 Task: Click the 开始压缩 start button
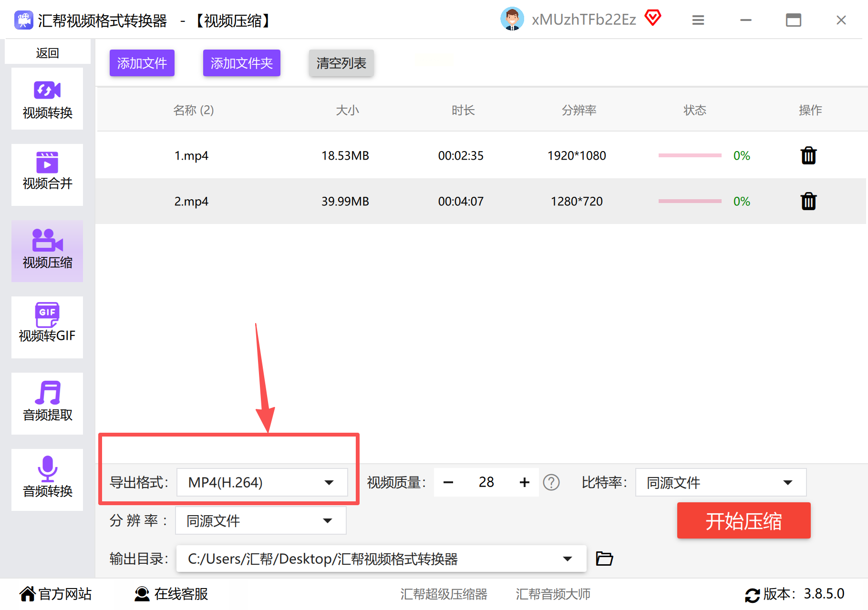[x=744, y=521]
